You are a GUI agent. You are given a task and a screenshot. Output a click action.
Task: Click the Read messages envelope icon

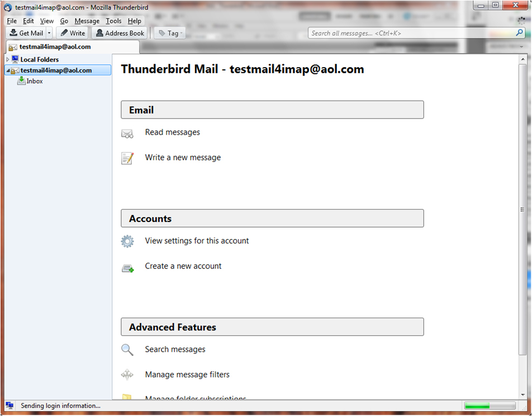[127, 134]
